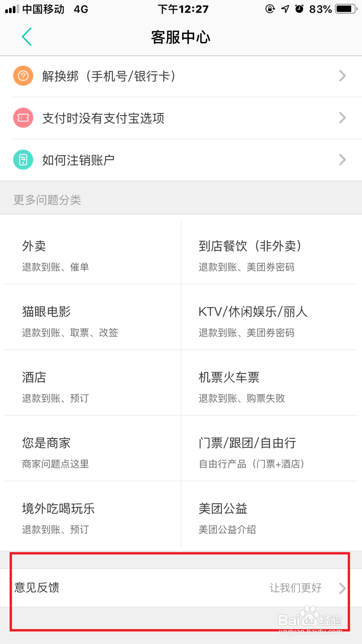Tap the red ticket payment icon
The image size is (362, 644).
pos(23,118)
